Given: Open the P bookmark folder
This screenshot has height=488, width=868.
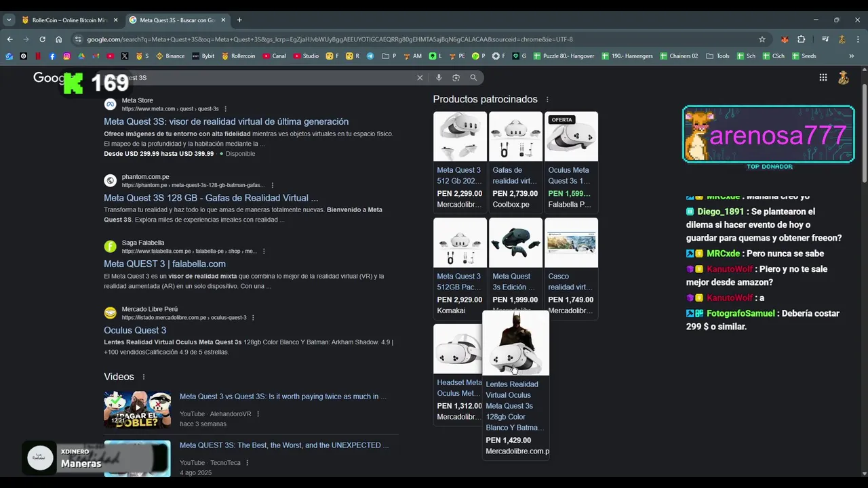Looking at the screenshot, I should [389, 56].
